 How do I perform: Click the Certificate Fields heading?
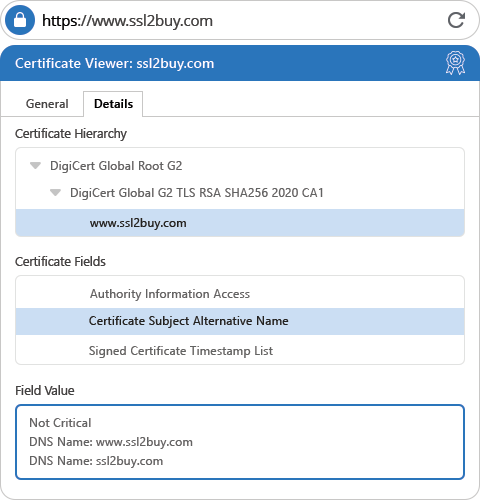click(x=60, y=262)
